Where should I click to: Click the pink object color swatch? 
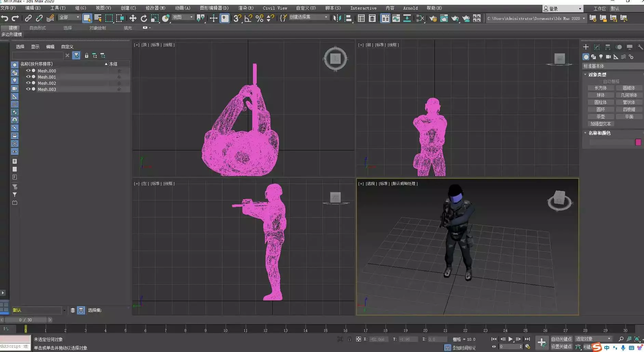(638, 142)
